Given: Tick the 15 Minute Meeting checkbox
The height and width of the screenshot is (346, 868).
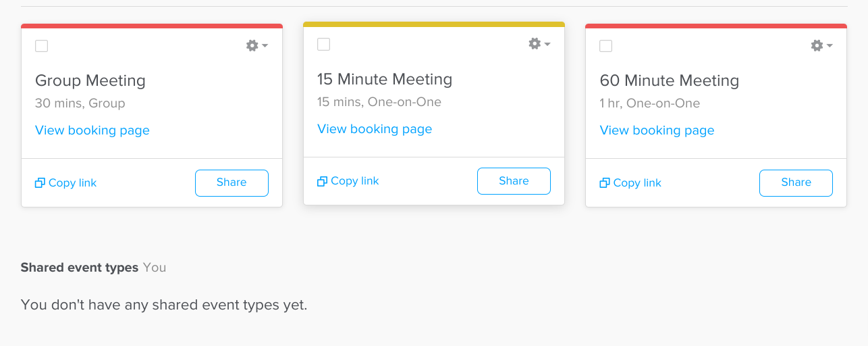Looking at the screenshot, I should (324, 45).
